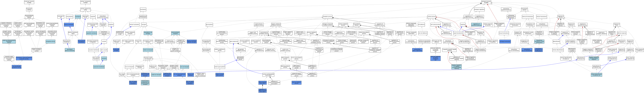Select the 'glycosylation' node

click(x=209, y=25)
